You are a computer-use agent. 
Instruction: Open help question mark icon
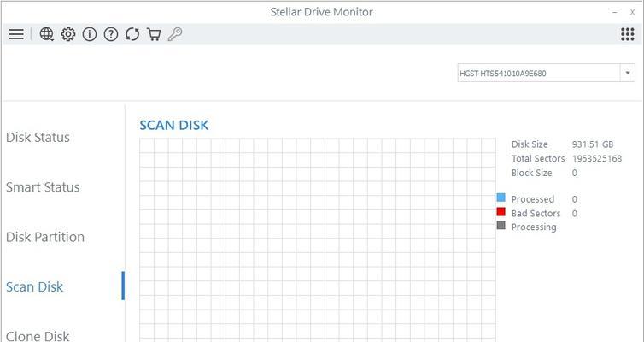pyautogui.click(x=111, y=34)
